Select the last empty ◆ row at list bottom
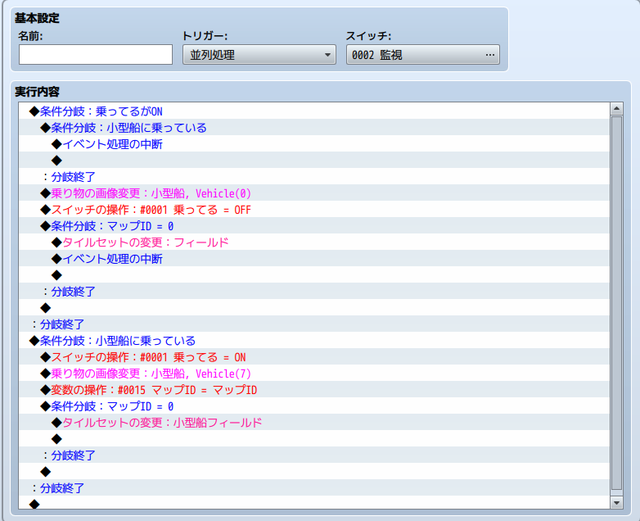This screenshot has width=640, height=521. tap(314, 503)
